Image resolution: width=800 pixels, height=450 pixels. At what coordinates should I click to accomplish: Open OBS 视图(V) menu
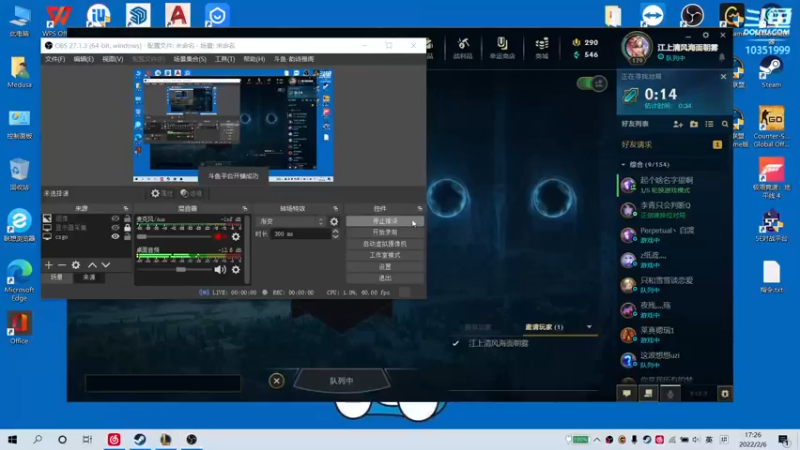112,59
